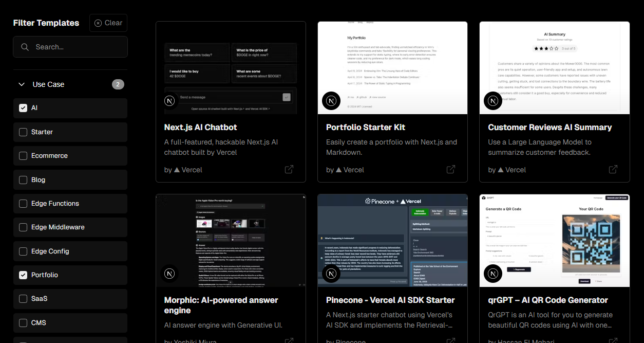Check the Ecommerce filter checkbox
The height and width of the screenshot is (343, 644).
[23, 156]
